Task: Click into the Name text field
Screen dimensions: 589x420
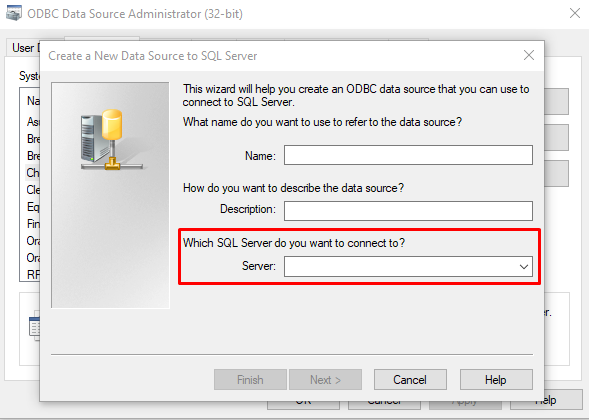Action: pyautogui.click(x=408, y=155)
